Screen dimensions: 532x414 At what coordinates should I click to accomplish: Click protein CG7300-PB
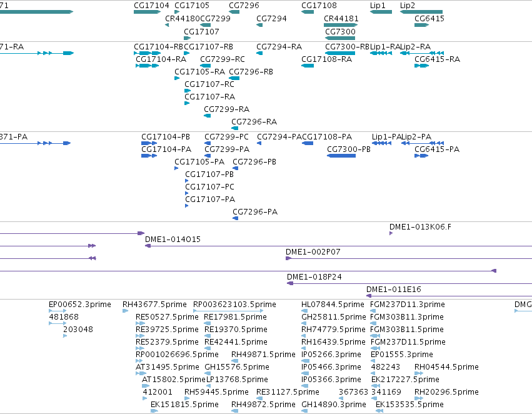[341, 156]
